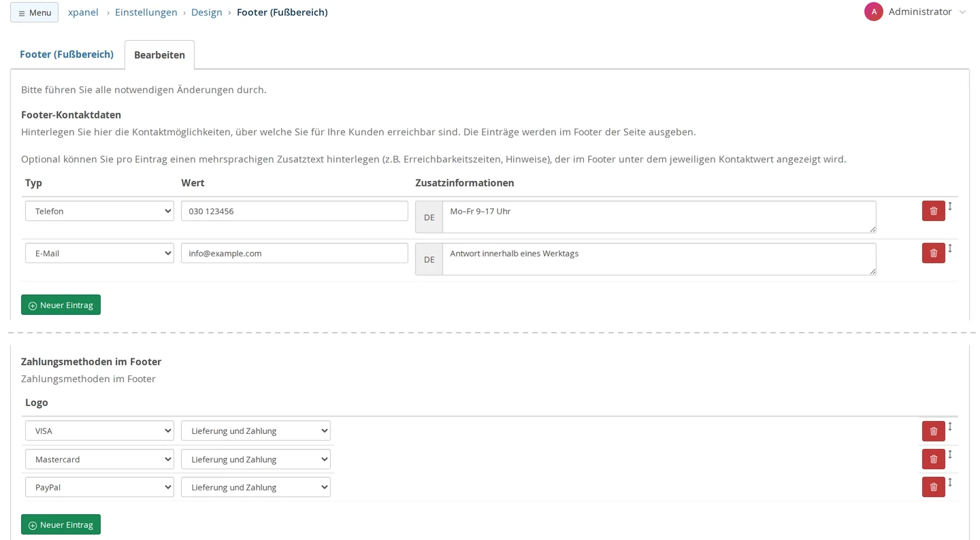Click the Mo–Fr 9–17 Uhr text area
Screen dimensions: 980x540
pyautogui.click(x=659, y=217)
